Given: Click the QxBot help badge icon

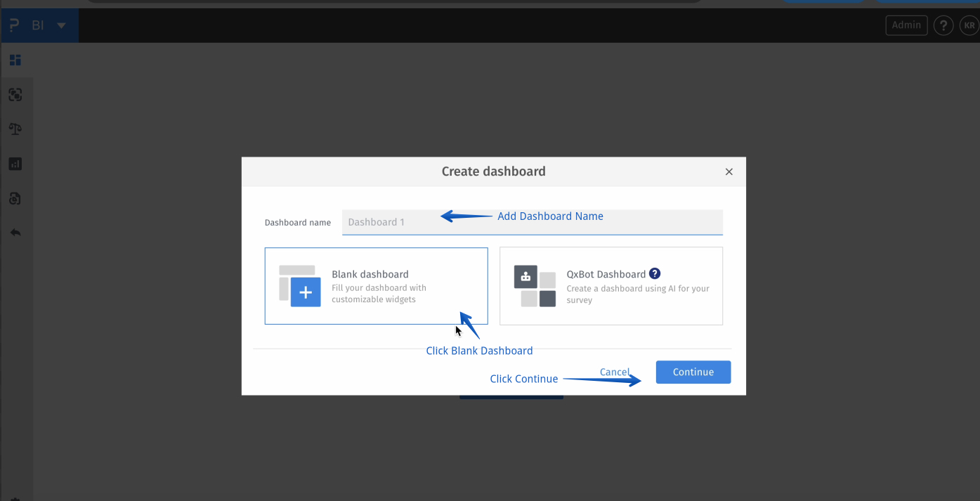Looking at the screenshot, I should tap(655, 274).
